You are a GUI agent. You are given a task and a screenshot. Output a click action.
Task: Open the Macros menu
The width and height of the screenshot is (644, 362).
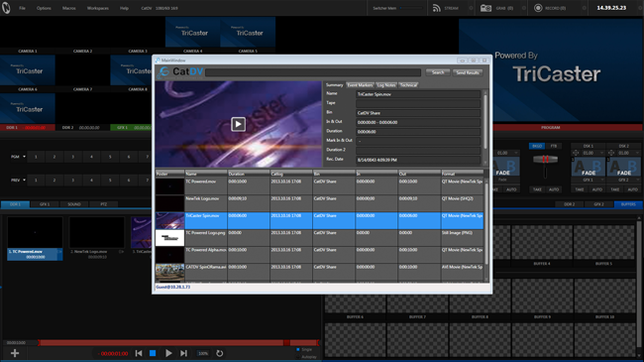point(69,8)
